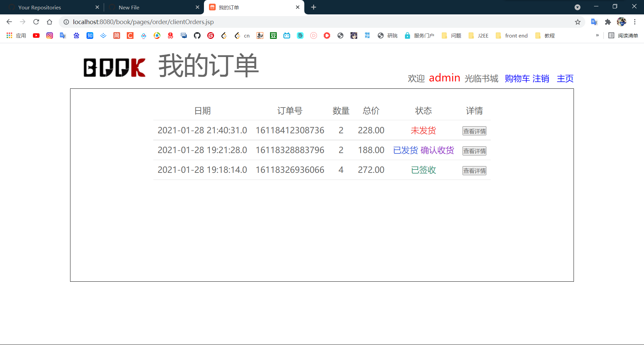Open the Chrome three-dot menu
Screen dimensions: 644x345
[635, 22]
